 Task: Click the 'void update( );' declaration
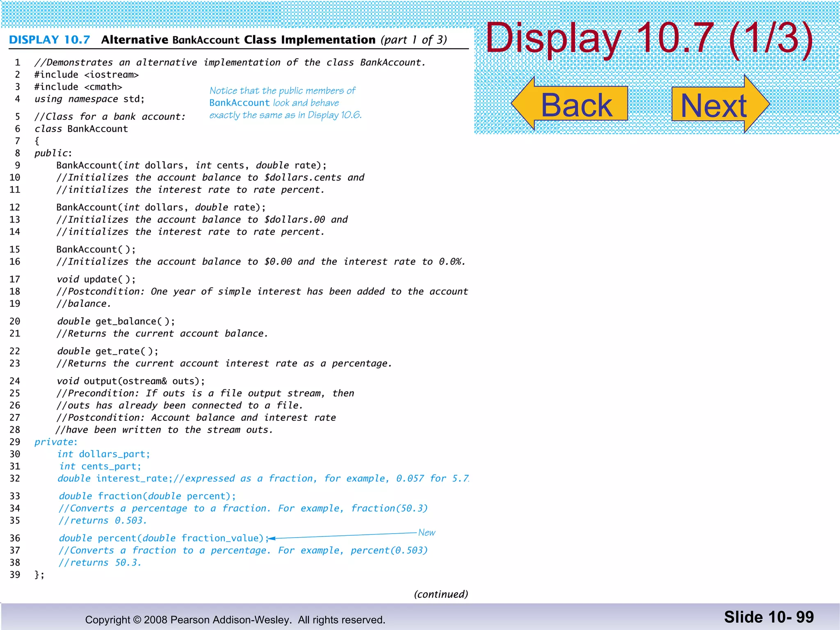96,279
